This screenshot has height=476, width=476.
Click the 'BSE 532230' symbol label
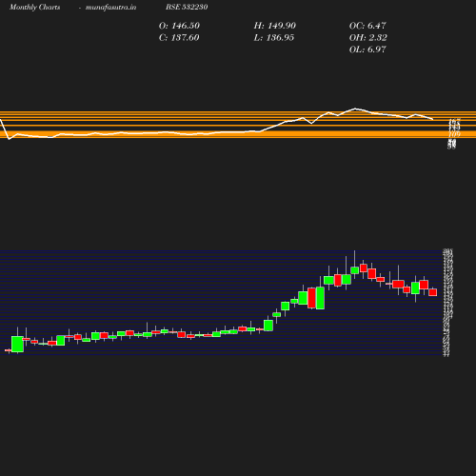(187, 7)
